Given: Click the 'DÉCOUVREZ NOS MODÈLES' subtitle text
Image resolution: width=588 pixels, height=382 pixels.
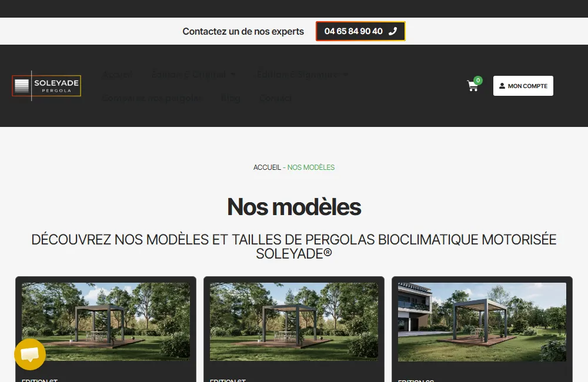Looking at the screenshot, I should tap(294, 247).
